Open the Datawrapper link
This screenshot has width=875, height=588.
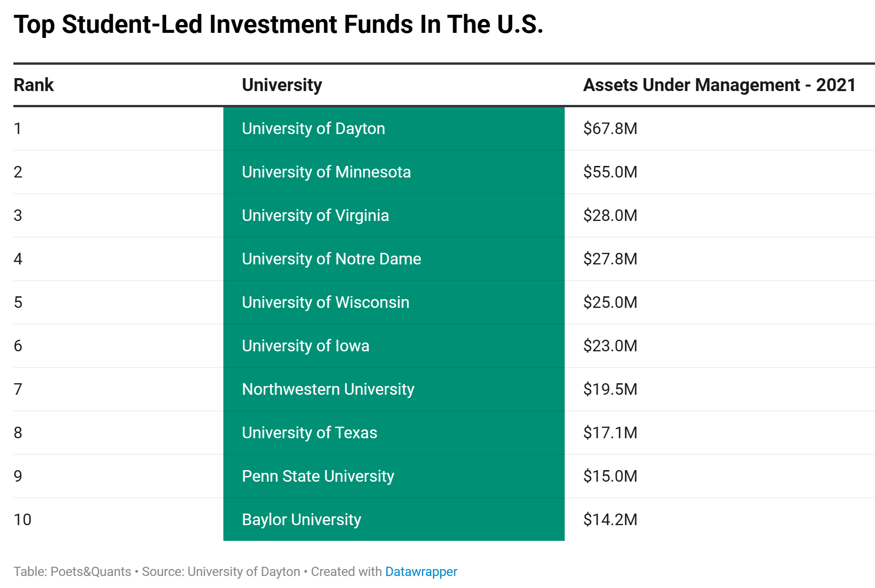[x=421, y=572]
